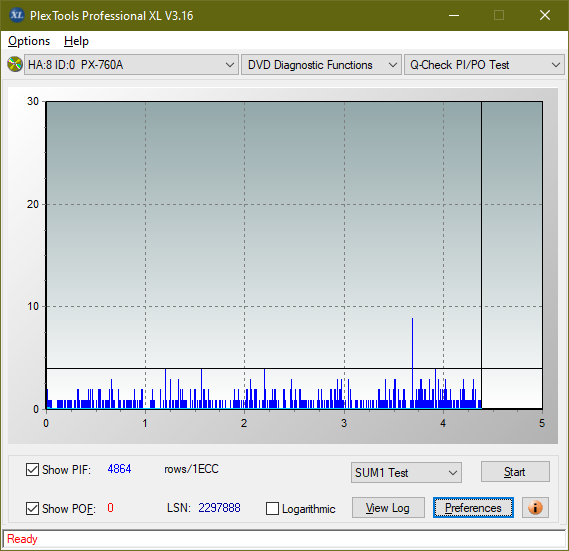Image resolution: width=569 pixels, height=551 pixels.
Task: Click the POF value 0
Action: [x=110, y=507]
